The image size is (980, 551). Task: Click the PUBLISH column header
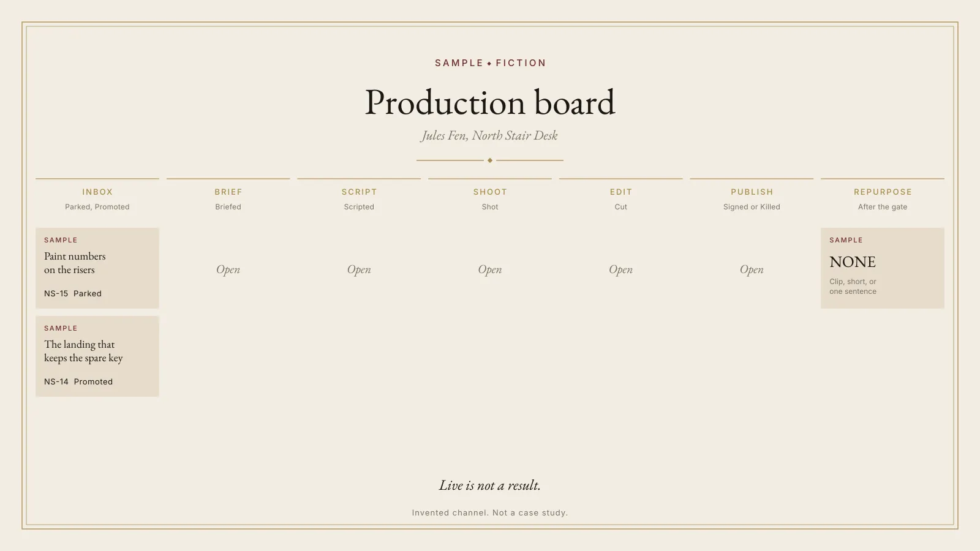coord(752,192)
